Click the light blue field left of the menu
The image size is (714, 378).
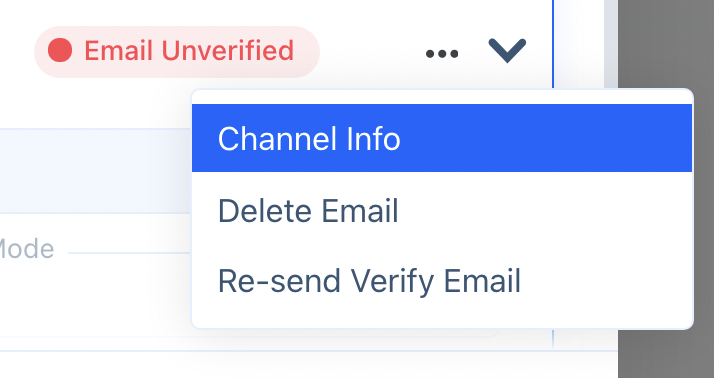(95, 171)
